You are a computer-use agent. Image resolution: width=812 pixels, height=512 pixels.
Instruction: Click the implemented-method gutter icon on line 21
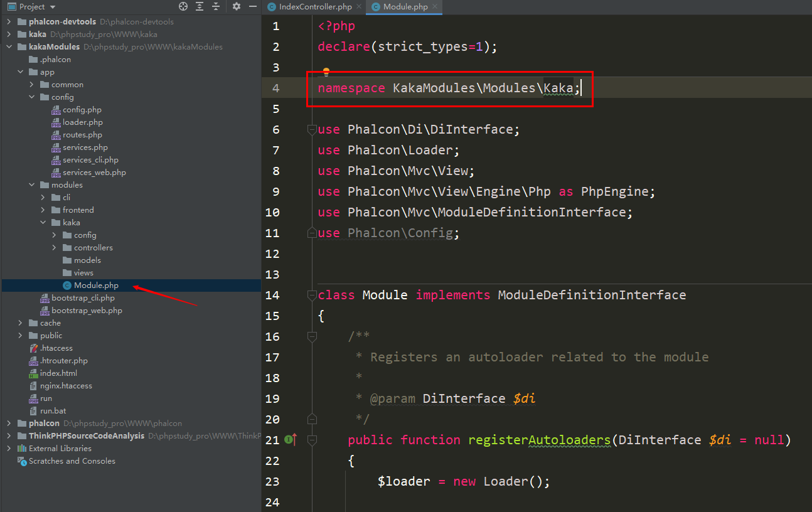click(291, 440)
